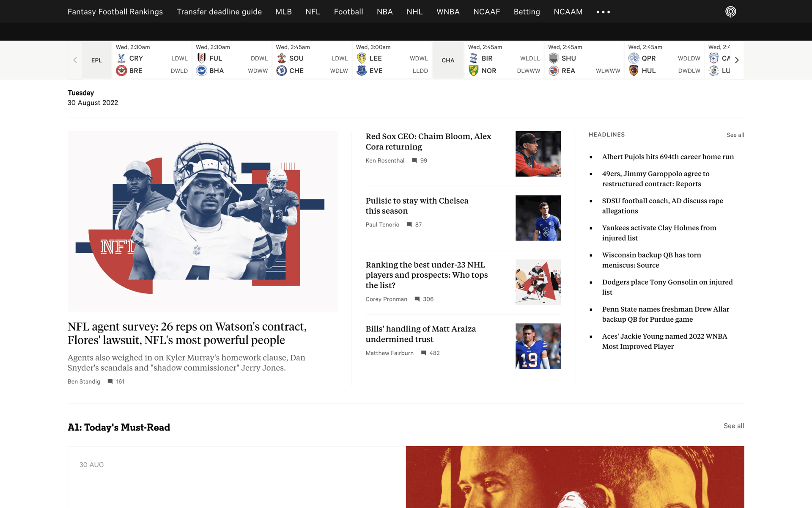Open the NFL agent survey headline article

tap(187, 334)
